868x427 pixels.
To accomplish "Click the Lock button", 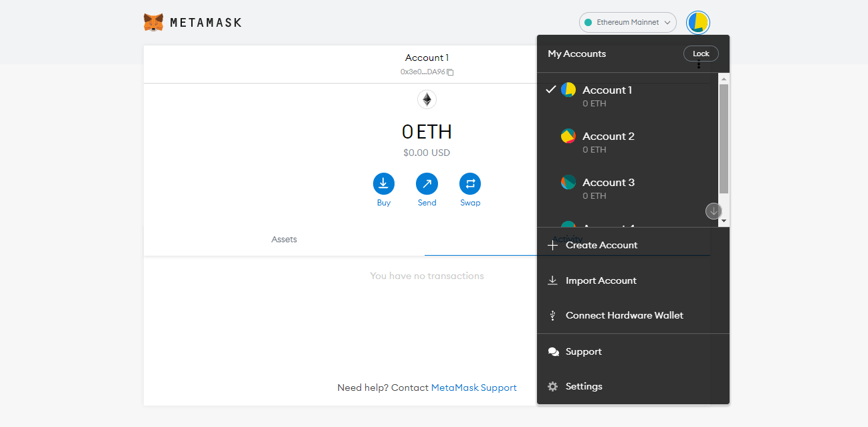I will click(701, 54).
